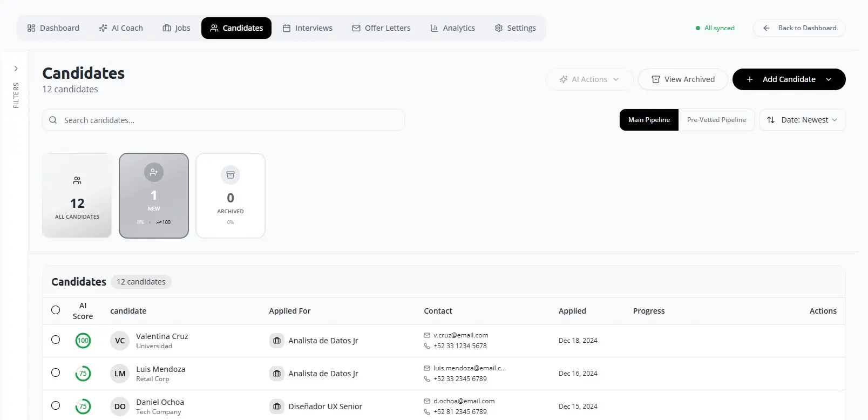Click the briefcase icon in Luis Mendoza's row
The width and height of the screenshot is (868, 420).
277,374
